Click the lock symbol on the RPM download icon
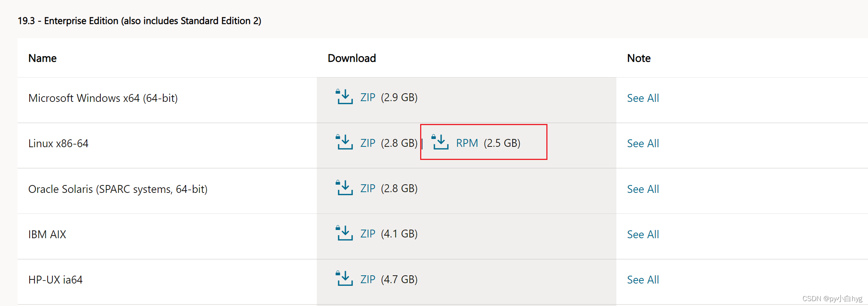The width and height of the screenshot is (868, 306). click(x=434, y=137)
